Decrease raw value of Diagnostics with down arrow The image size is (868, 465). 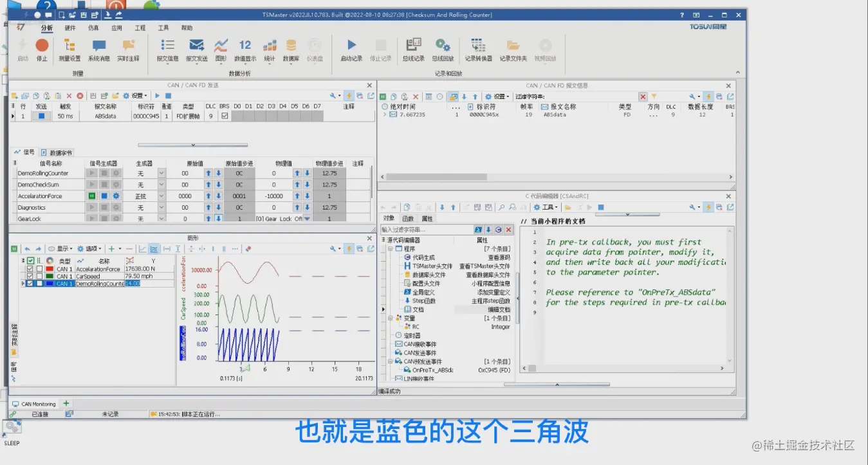217,207
